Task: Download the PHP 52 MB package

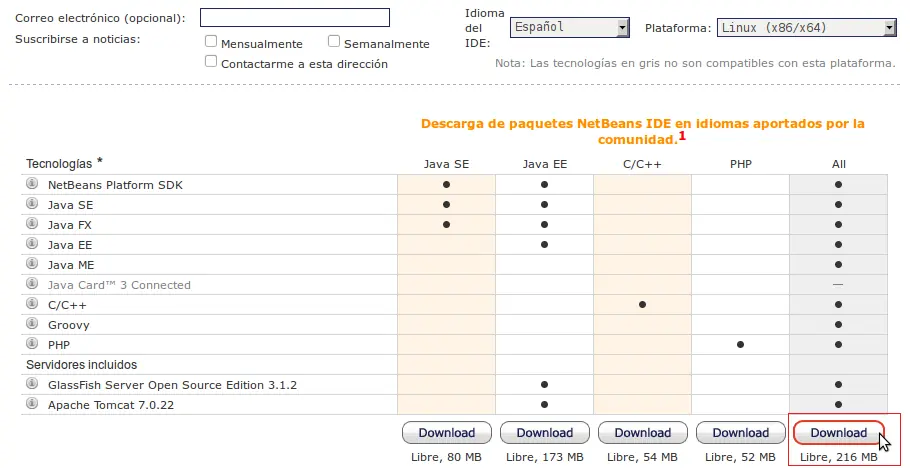Action: pos(741,433)
